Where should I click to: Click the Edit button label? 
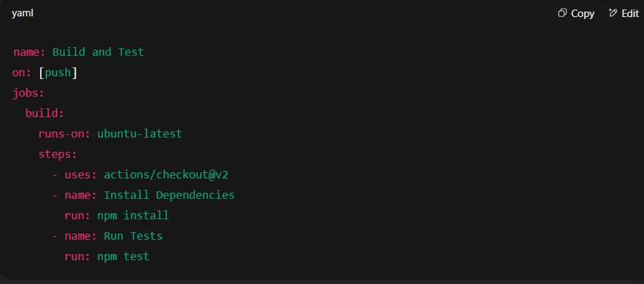point(630,14)
